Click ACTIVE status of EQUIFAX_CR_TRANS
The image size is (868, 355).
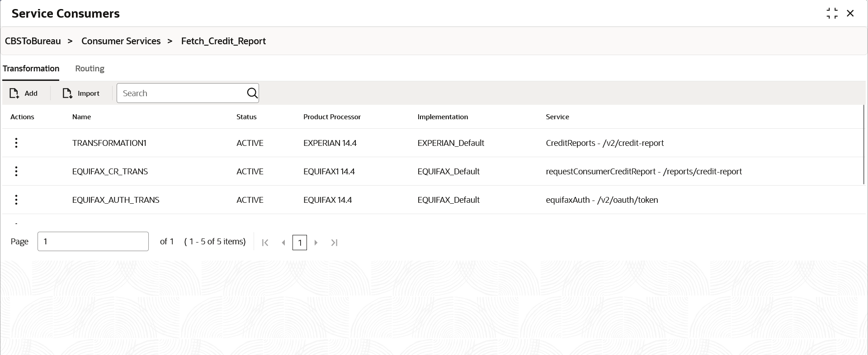click(x=250, y=172)
